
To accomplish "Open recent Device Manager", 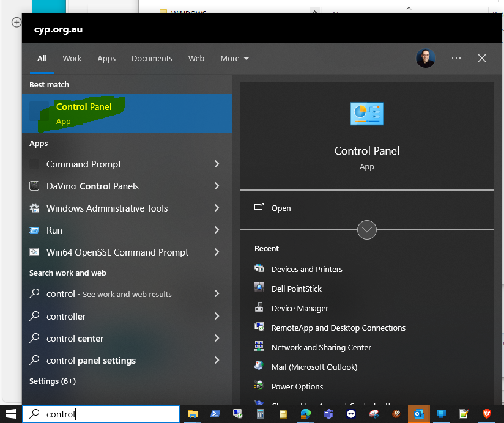I will tap(300, 308).
